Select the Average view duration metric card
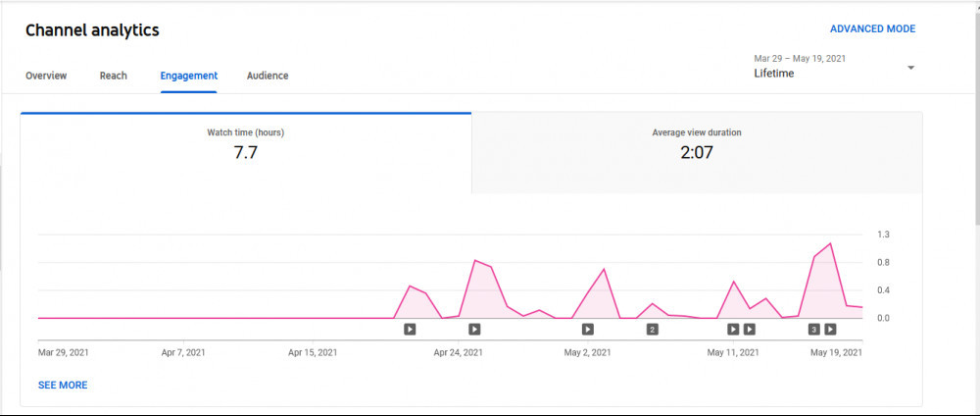 click(697, 153)
